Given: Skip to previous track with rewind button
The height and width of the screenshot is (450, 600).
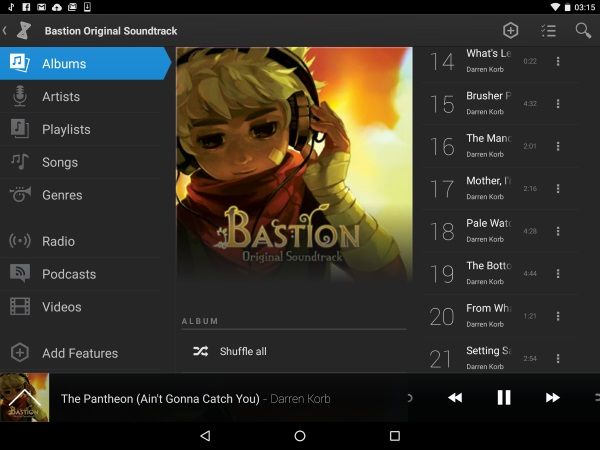Looking at the screenshot, I should (x=455, y=398).
